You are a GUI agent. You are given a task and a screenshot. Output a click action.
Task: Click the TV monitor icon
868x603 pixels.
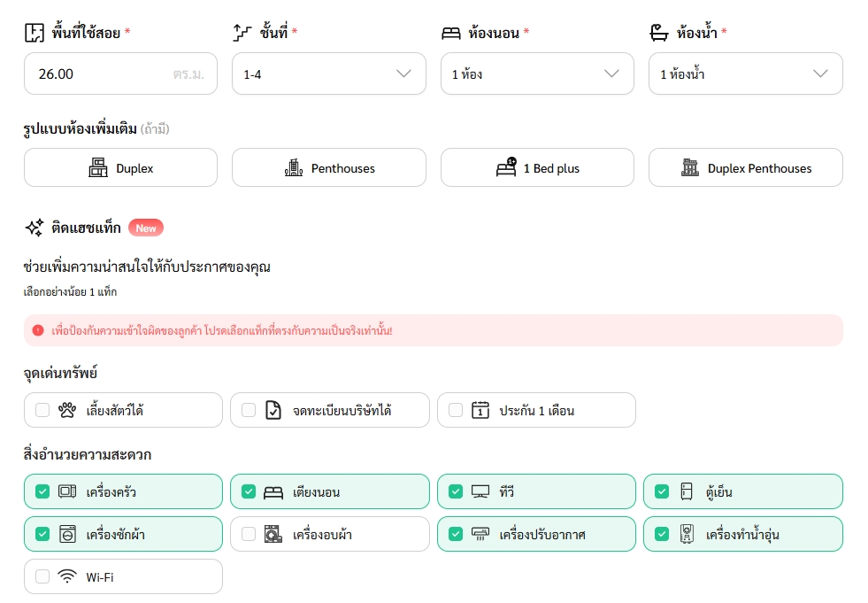click(x=480, y=491)
